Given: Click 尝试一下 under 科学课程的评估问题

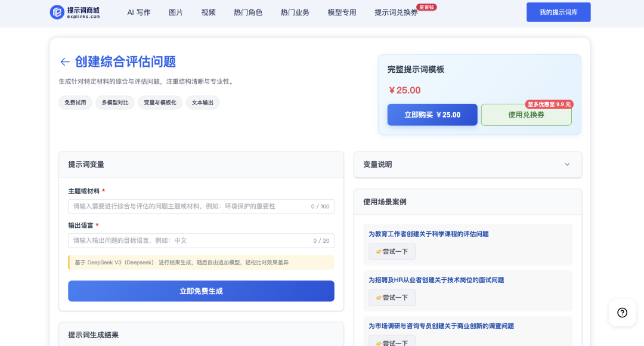Looking at the screenshot, I should tap(392, 252).
